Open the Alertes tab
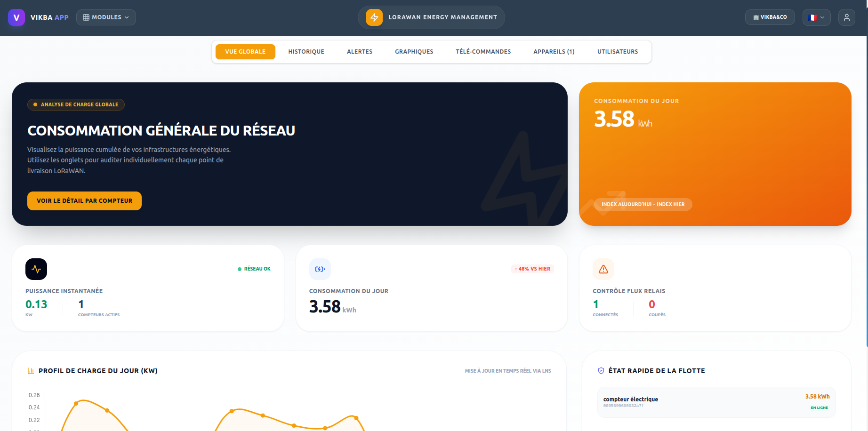The height and width of the screenshot is (431, 868). click(360, 52)
